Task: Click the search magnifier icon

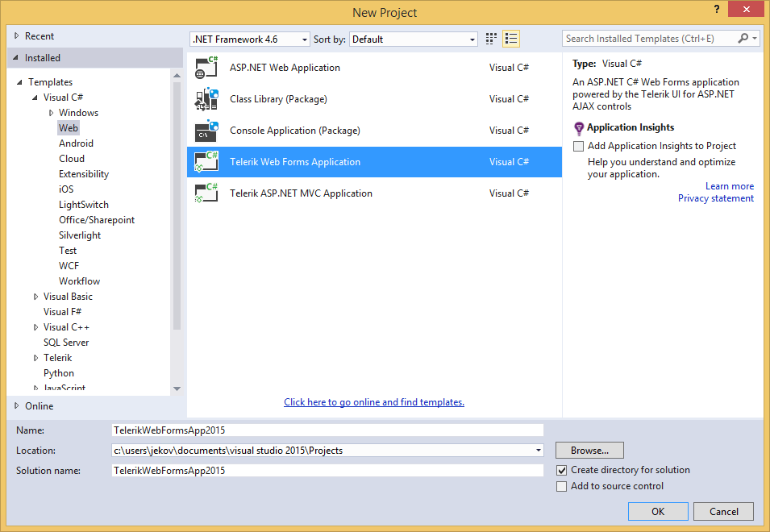Action: point(743,37)
